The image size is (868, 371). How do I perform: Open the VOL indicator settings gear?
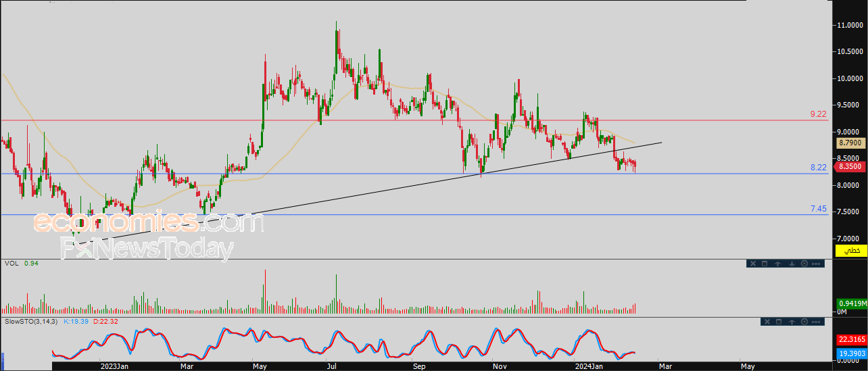click(x=804, y=264)
